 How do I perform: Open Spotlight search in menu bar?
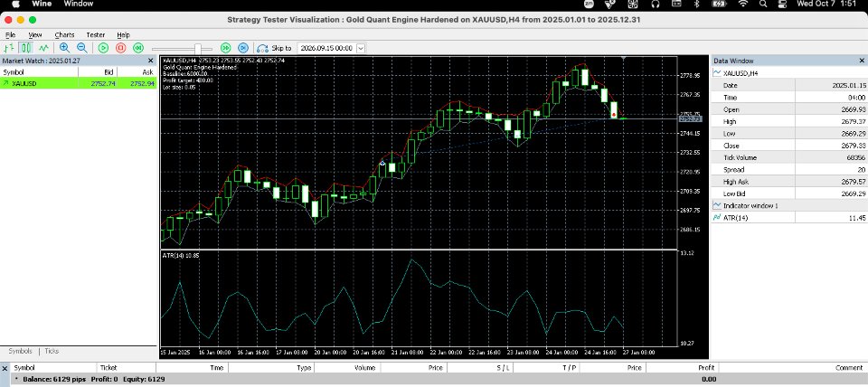pos(763,4)
